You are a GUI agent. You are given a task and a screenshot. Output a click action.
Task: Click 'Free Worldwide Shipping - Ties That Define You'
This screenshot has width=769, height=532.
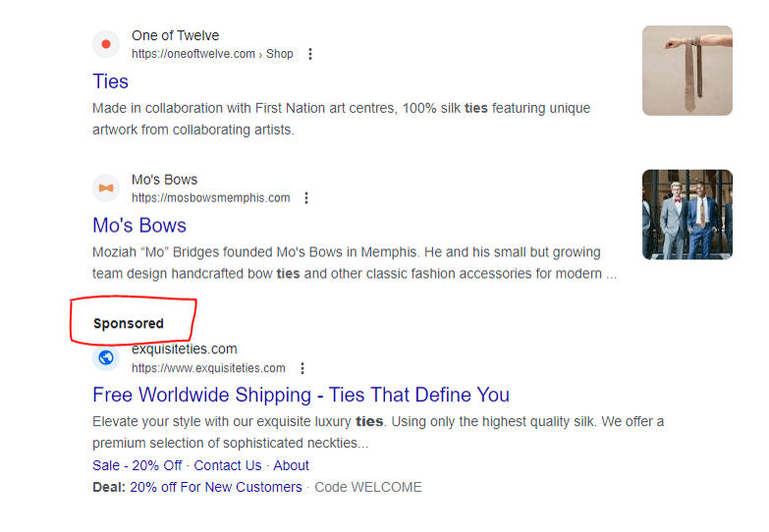301,396
